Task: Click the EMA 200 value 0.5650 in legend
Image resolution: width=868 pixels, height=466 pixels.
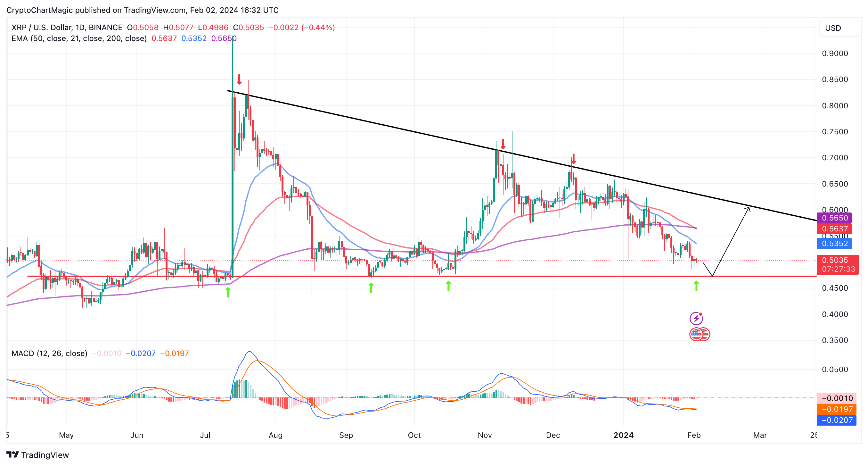Action: [224, 38]
